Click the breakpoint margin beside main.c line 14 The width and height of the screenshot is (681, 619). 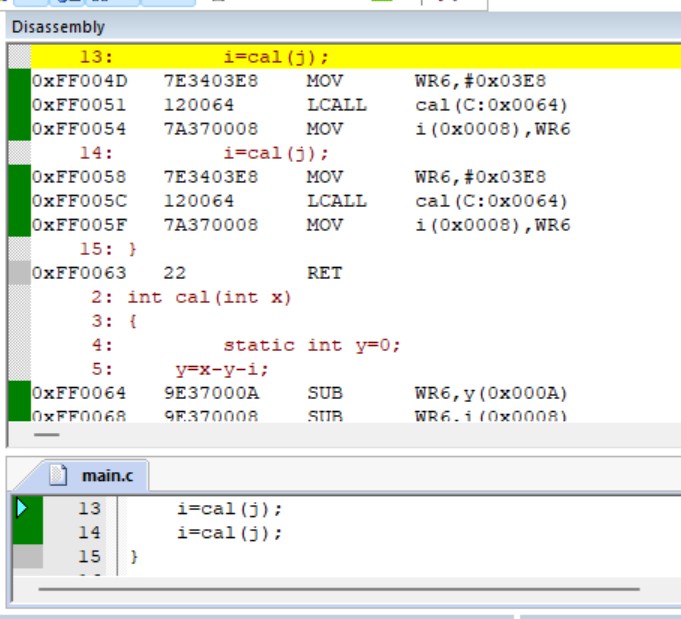click(x=28, y=532)
